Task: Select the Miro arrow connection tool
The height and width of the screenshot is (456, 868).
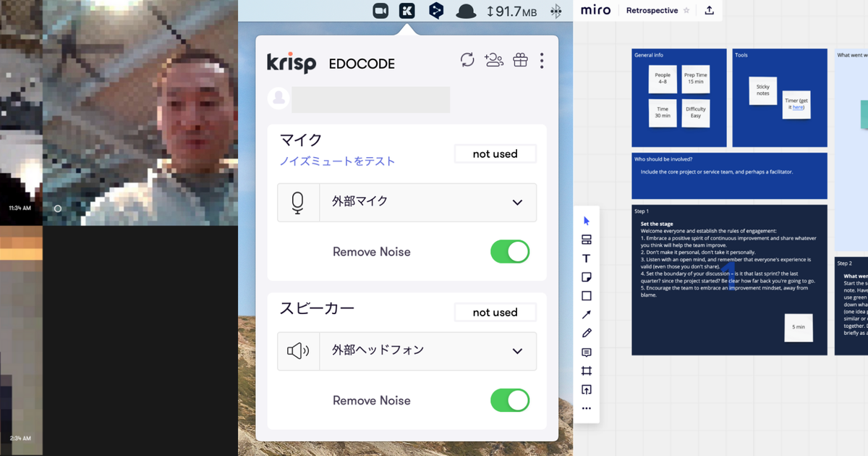Action: click(587, 315)
